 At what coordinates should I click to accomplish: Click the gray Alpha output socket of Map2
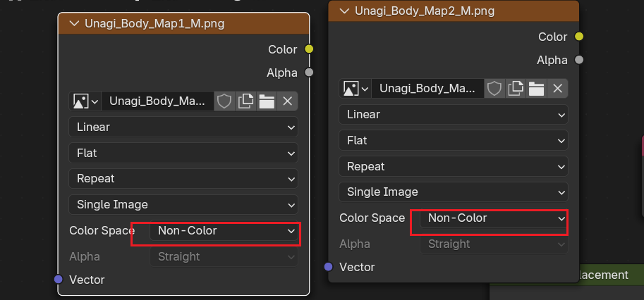tap(579, 60)
